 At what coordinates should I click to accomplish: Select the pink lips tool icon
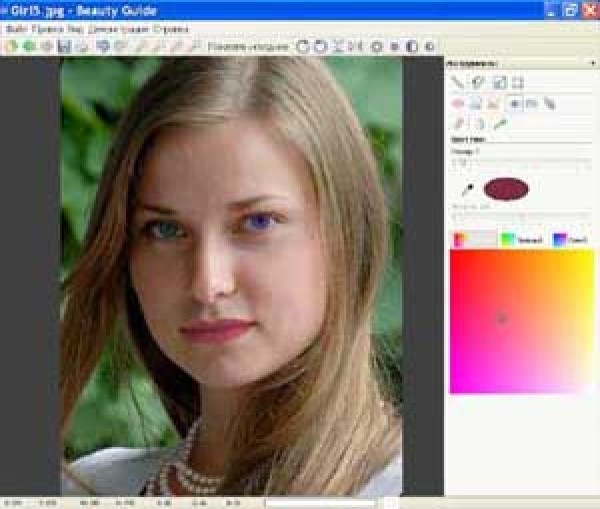pos(458,104)
